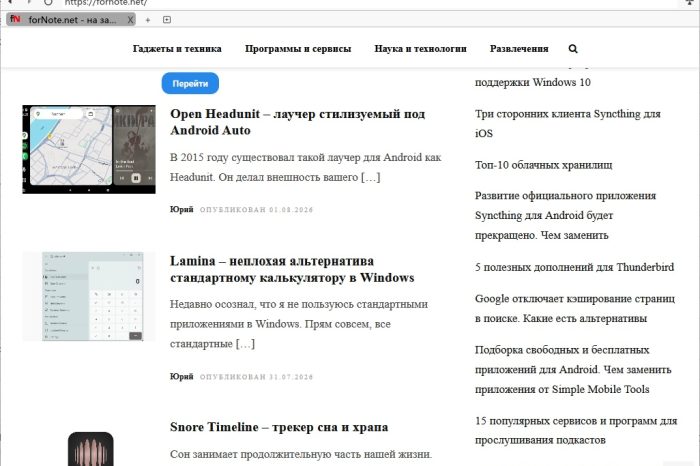700x466 pixels.
Task: Click the Lamina calculator screenshot thumbnail
Action: coord(89,296)
